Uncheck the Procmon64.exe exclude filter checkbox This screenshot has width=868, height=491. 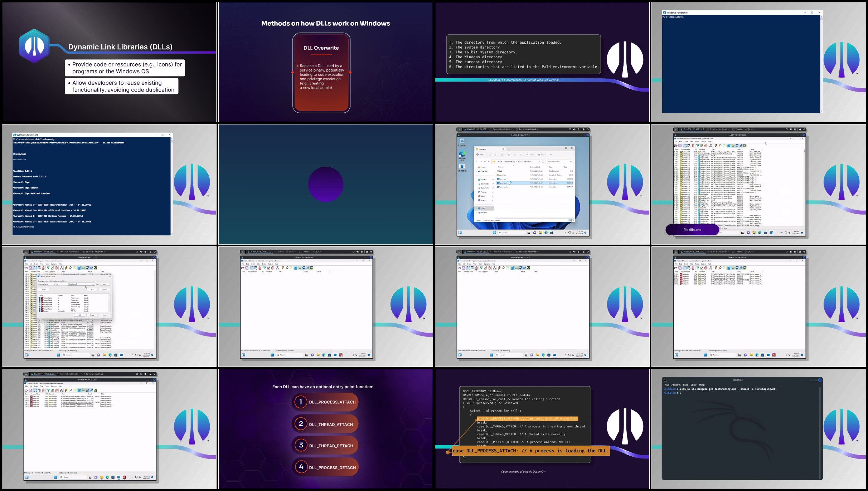[39, 304]
